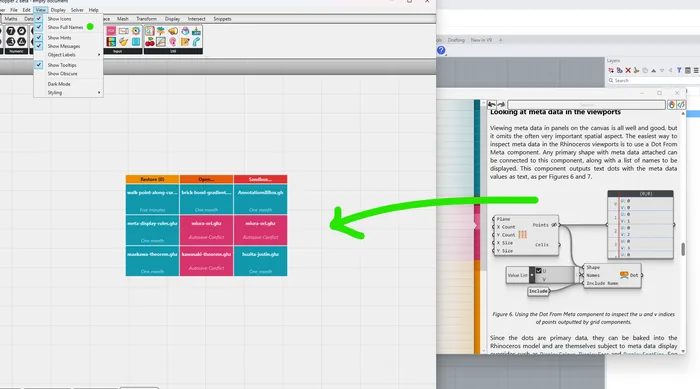This screenshot has width=700, height=389.
Task: Select the teal pipe Util icon
Action: pos(196,42)
